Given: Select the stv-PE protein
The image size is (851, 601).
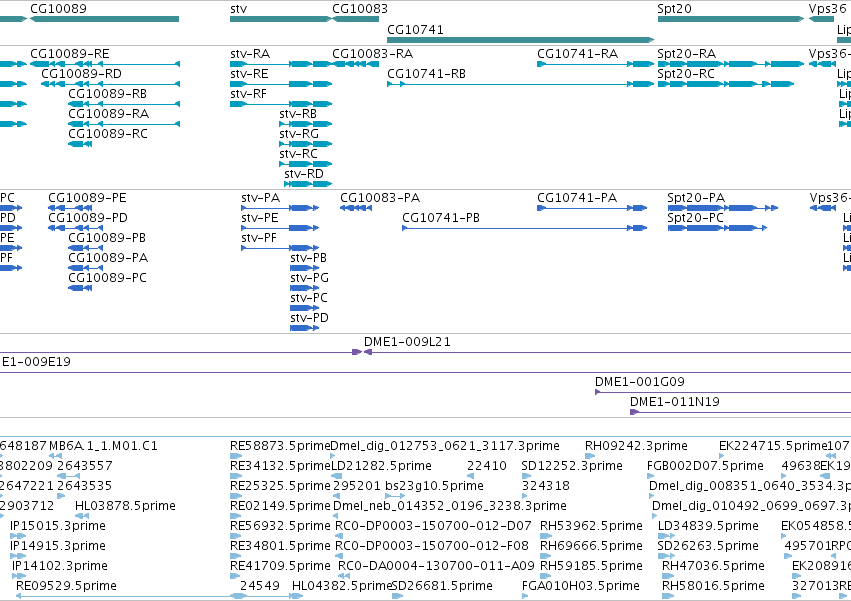Looking at the screenshot, I should (259, 218).
